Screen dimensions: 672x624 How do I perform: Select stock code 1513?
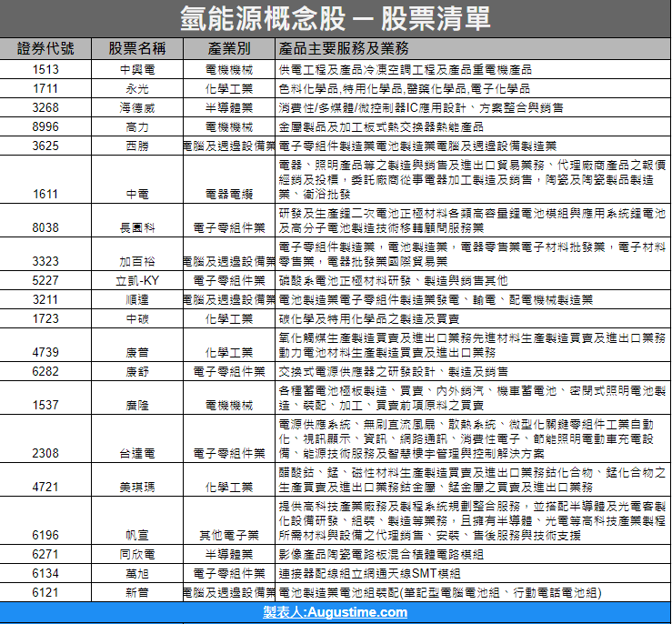coord(45,69)
